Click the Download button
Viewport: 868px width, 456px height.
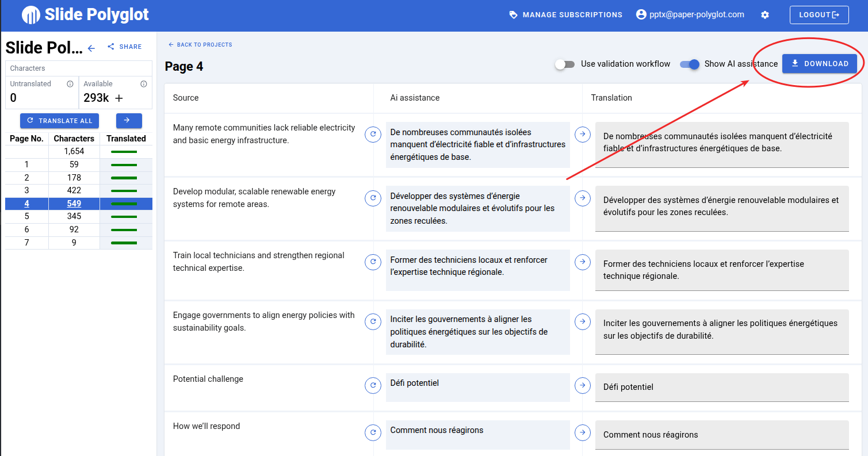point(819,64)
